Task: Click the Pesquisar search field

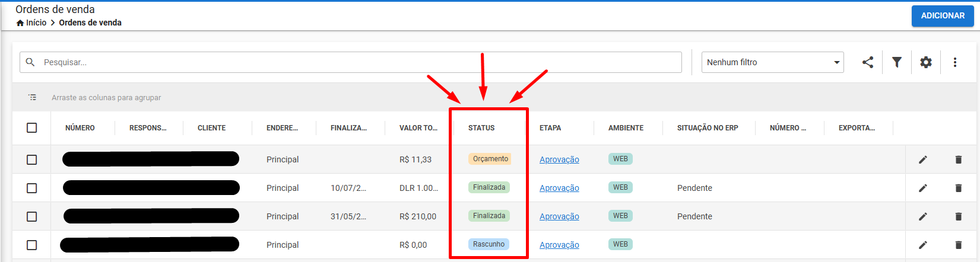Action: (x=351, y=62)
